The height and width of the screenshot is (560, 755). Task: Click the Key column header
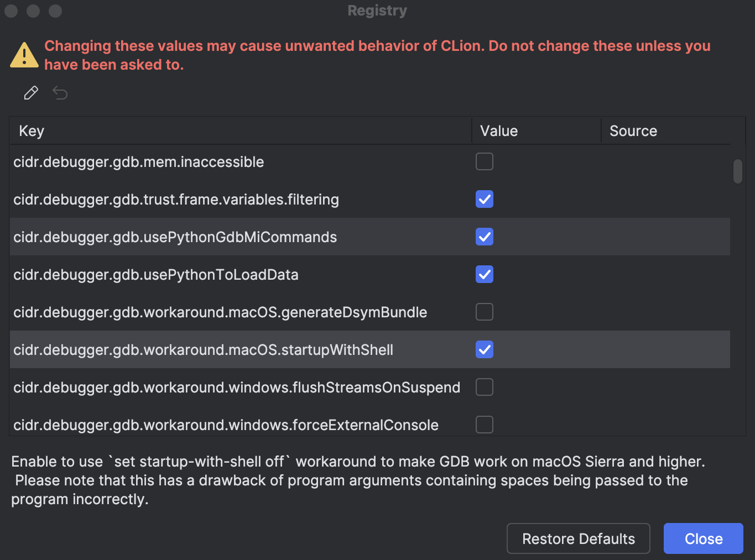[x=31, y=130]
